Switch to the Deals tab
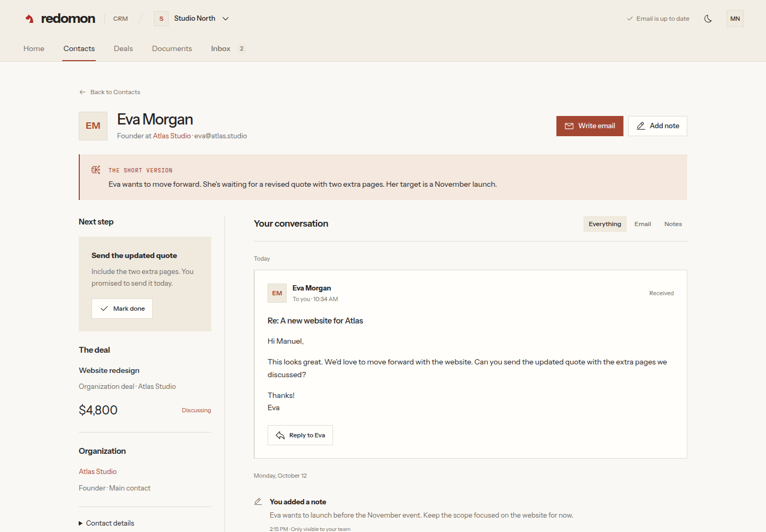The height and width of the screenshot is (532, 766). coord(123,48)
